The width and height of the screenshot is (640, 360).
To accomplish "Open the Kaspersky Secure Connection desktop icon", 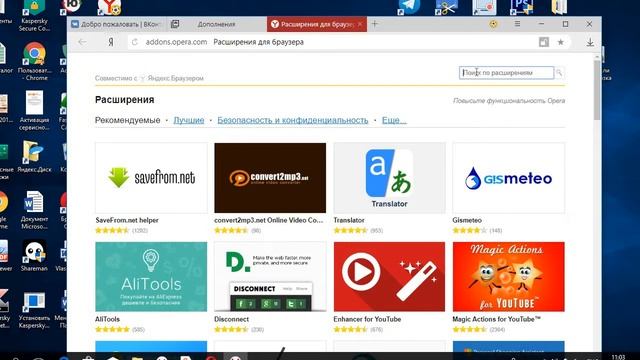I will pos(34,16).
